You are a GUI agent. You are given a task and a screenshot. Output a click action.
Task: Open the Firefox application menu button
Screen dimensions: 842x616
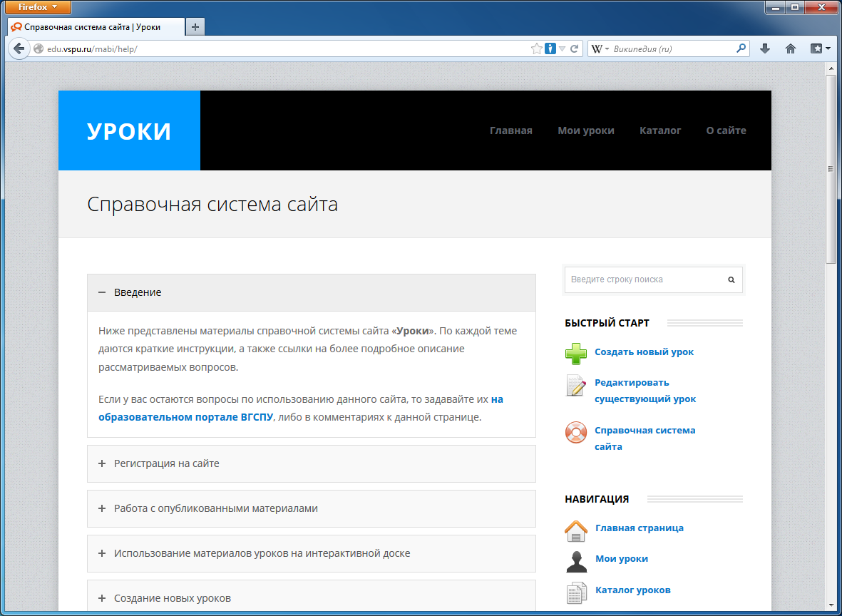click(x=38, y=7)
